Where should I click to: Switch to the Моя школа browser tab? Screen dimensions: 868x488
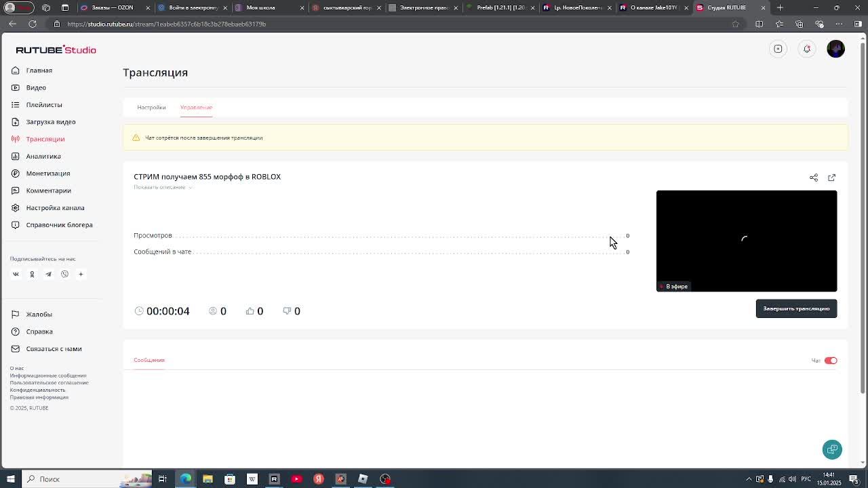tap(269, 7)
